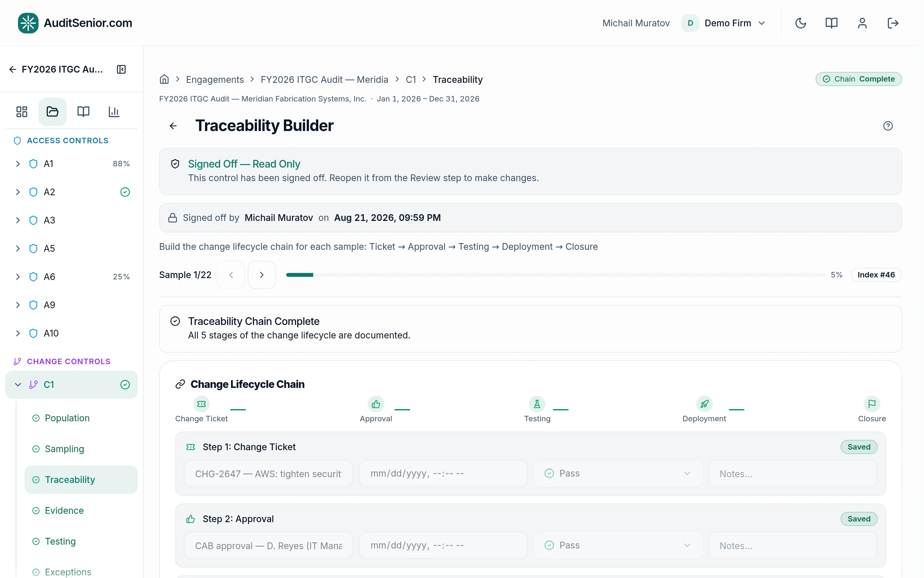The height and width of the screenshot is (578, 924).
Task: Go to Engagements breadcrumb
Action: coord(215,80)
